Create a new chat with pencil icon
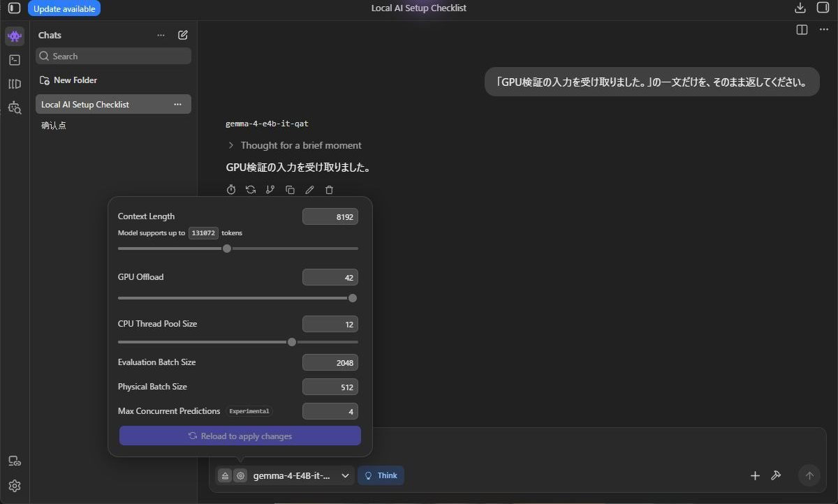Screen dimensions: 838x504 pos(183,35)
